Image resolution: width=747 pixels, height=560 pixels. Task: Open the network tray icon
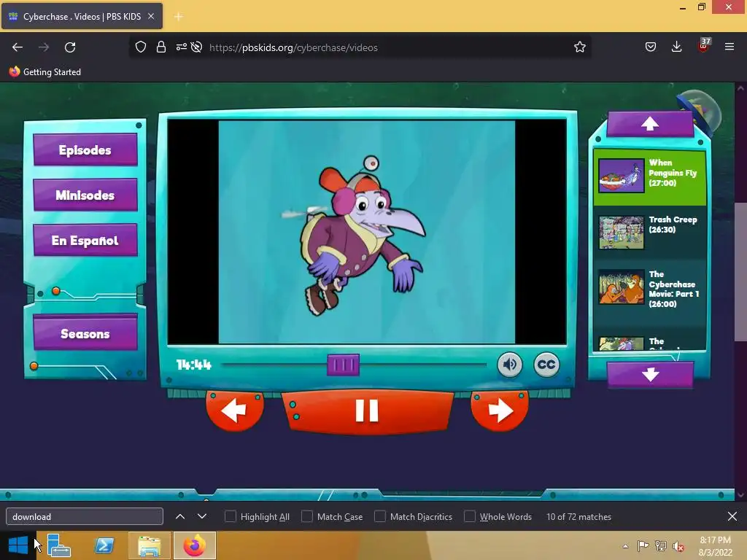click(x=661, y=546)
